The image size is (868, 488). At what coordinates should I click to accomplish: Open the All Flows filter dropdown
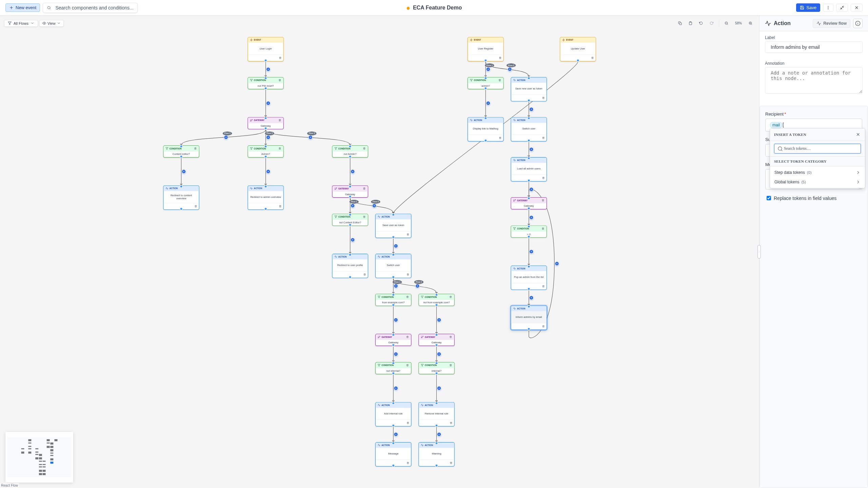(x=21, y=23)
